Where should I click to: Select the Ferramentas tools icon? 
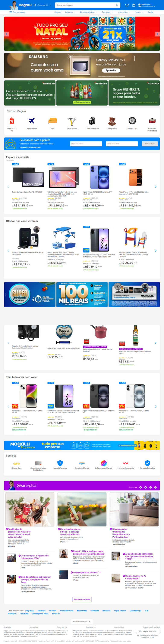(72, 121)
